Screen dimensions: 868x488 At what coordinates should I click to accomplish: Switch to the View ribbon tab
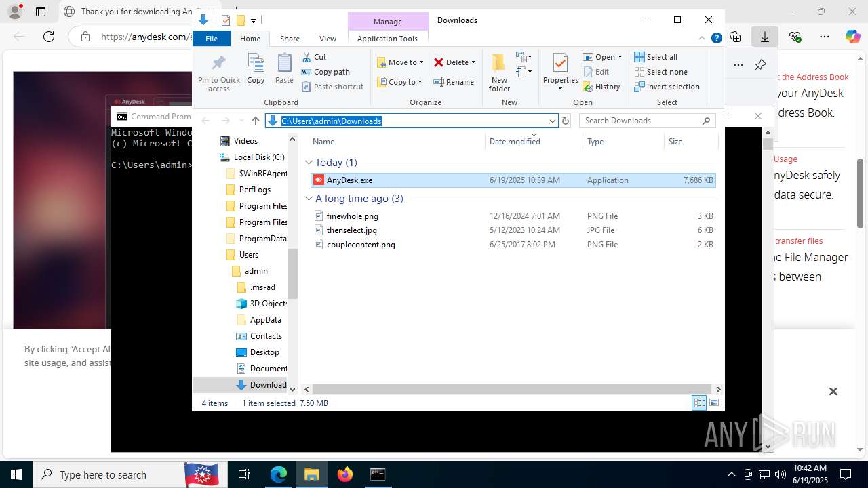tap(328, 39)
